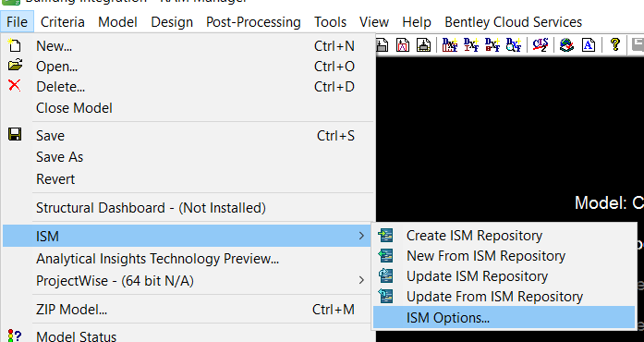
Task: Select Model Status menu entry
Action: coord(188,336)
